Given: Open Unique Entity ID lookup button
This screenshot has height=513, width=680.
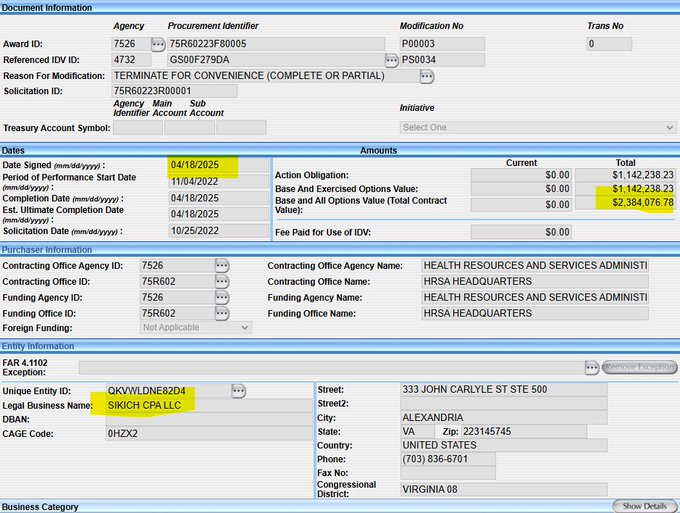Looking at the screenshot, I should [238, 390].
